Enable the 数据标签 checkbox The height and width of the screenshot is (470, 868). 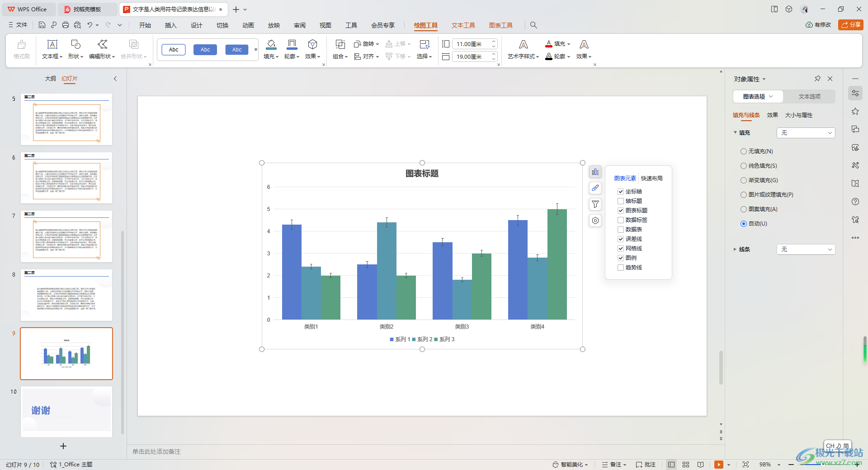pyautogui.click(x=621, y=220)
